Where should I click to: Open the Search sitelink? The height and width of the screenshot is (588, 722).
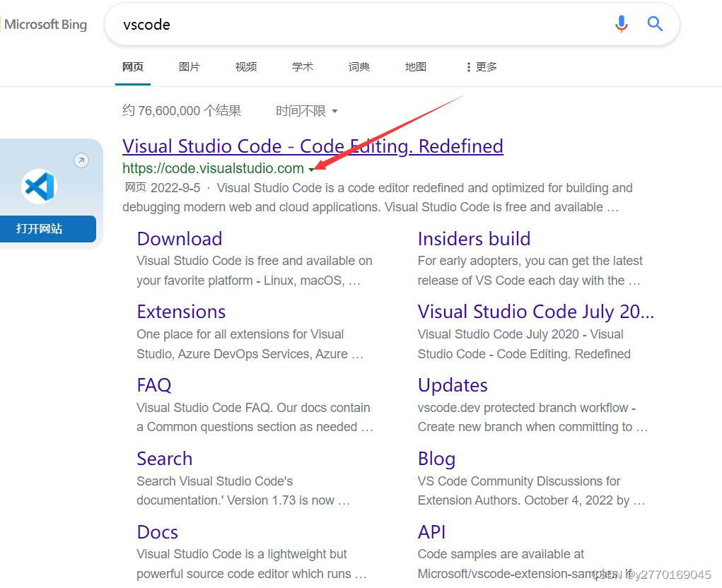[x=164, y=459]
